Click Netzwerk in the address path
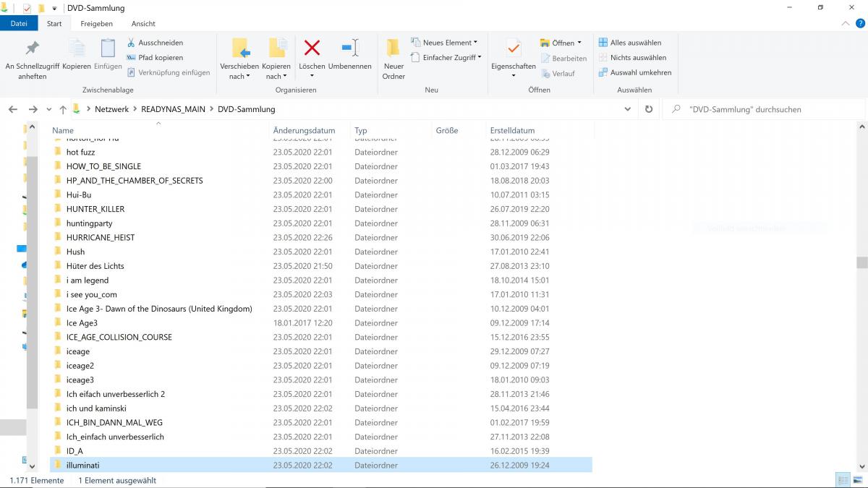This screenshot has width=868, height=488. 112,109
